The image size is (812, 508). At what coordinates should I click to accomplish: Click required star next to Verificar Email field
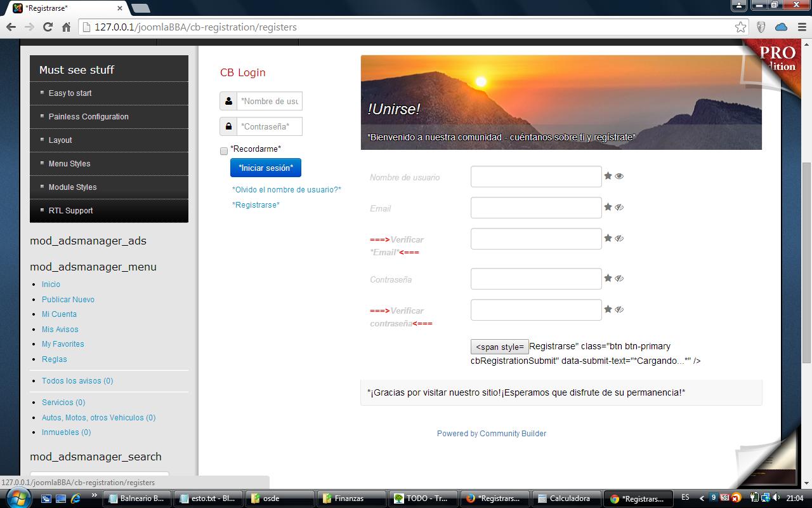coord(608,238)
